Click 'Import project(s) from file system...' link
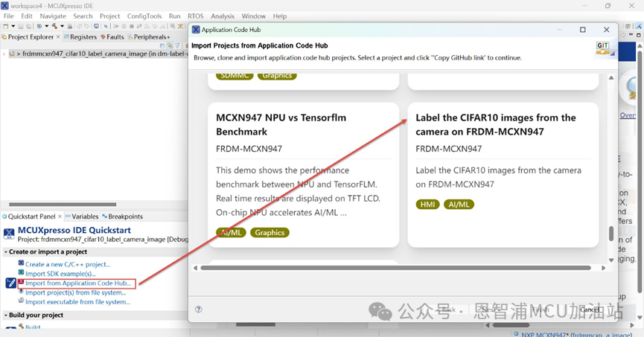The height and width of the screenshot is (337, 644). pyautogui.click(x=76, y=292)
